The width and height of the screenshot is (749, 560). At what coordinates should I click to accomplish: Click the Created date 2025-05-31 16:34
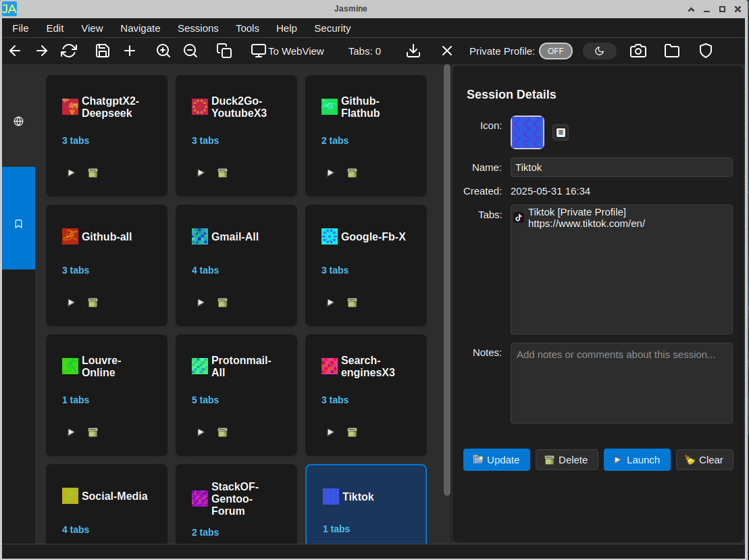click(550, 191)
